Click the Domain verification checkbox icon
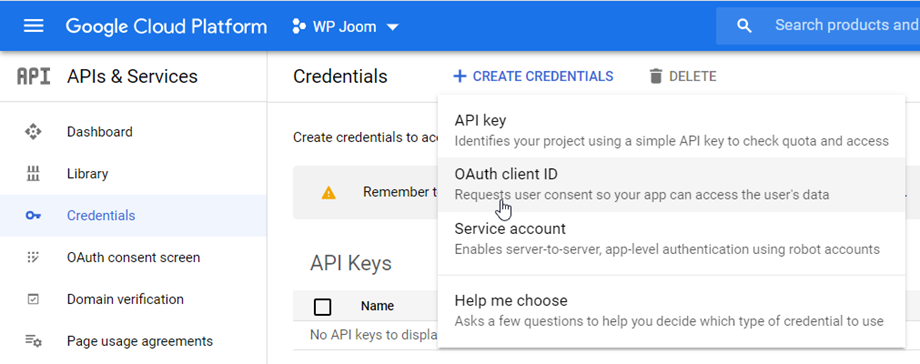Viewport: 920px width, 364px height. [33, 299]
